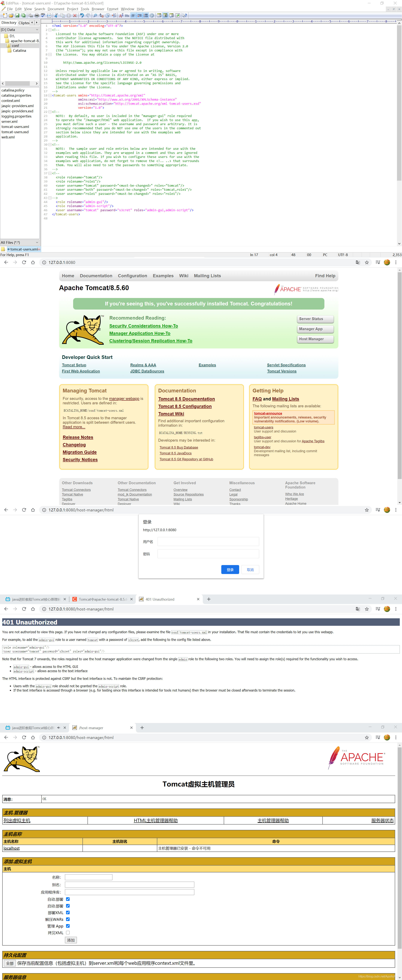Toggle the 部署XML checkbox
This screenshot has height=980, width=402.
coord(68,912)
